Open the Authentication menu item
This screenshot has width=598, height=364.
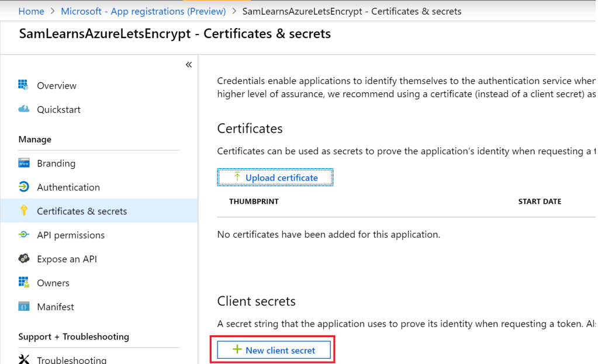[x=68, y=187]
